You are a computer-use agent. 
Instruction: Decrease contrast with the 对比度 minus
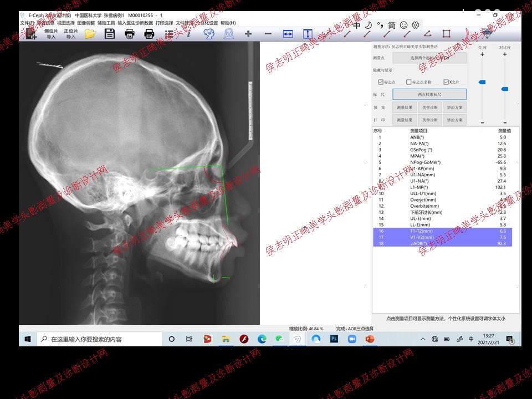505,122
